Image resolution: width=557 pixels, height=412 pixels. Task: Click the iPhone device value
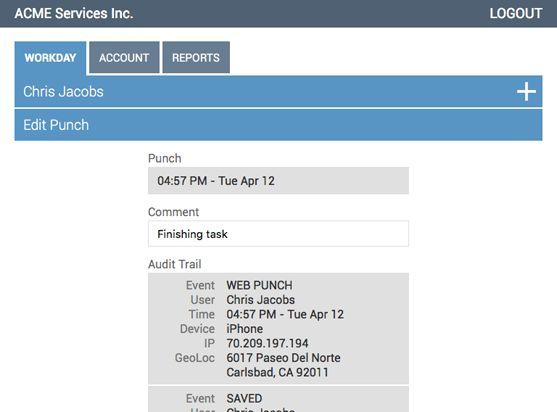point(245,329)
